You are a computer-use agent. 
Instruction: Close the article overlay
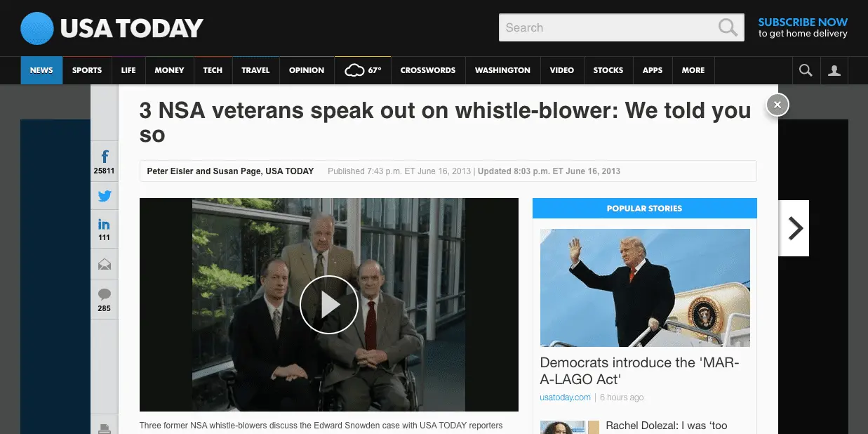point(777,105)
